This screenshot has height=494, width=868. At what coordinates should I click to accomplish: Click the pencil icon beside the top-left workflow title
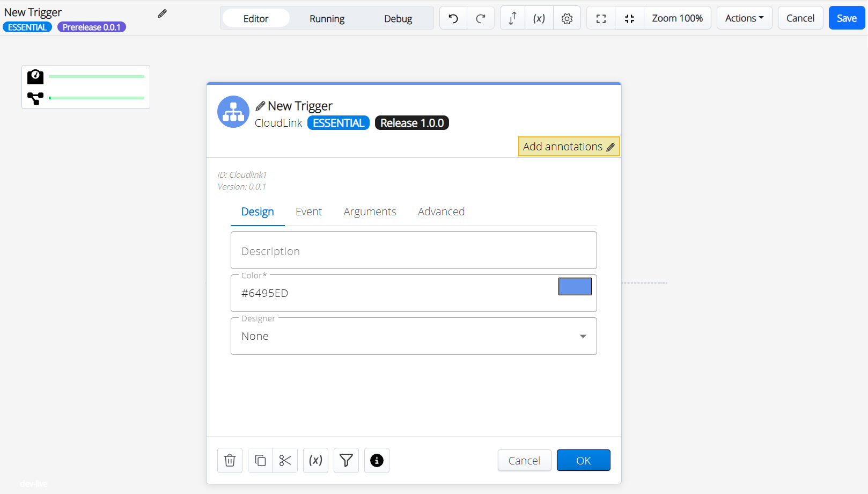point(162,13)
